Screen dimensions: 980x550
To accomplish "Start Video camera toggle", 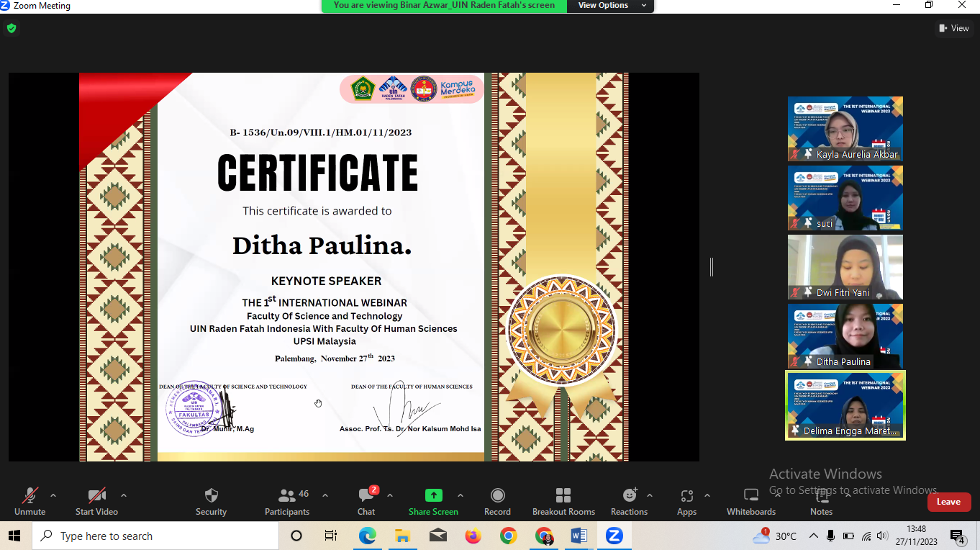I will pyautogui.click(x=96, y=495).
